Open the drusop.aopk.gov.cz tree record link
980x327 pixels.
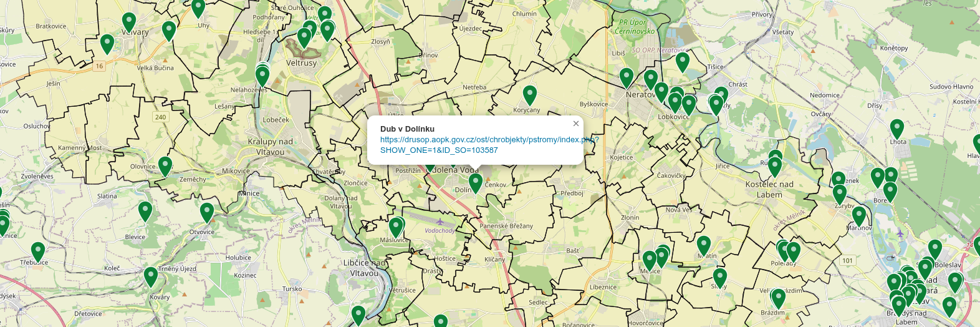489,145
